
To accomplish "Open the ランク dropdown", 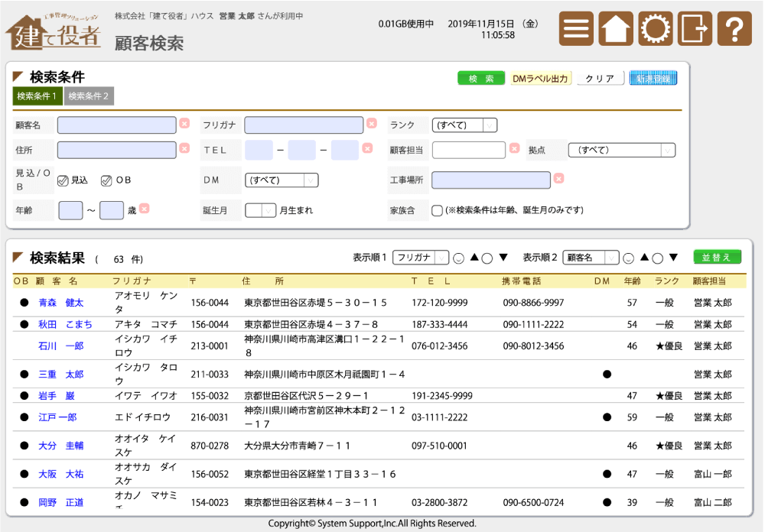I will 464,125.
